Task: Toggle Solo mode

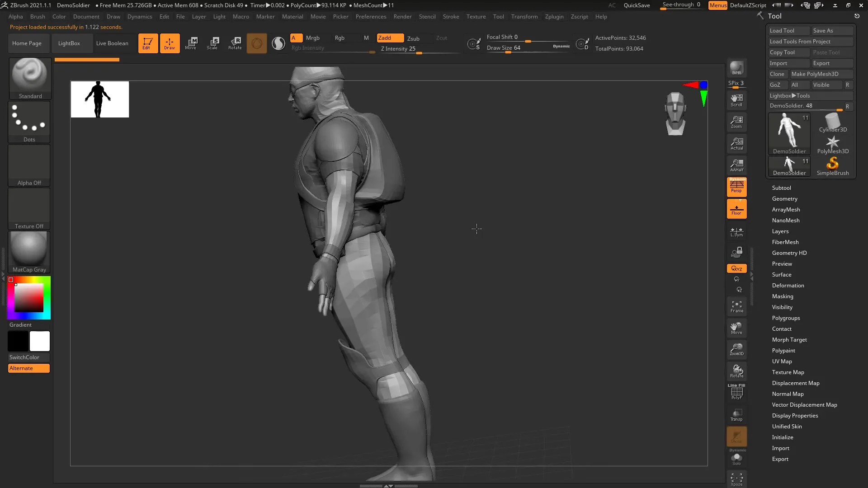Action: [x=736, y=458]
